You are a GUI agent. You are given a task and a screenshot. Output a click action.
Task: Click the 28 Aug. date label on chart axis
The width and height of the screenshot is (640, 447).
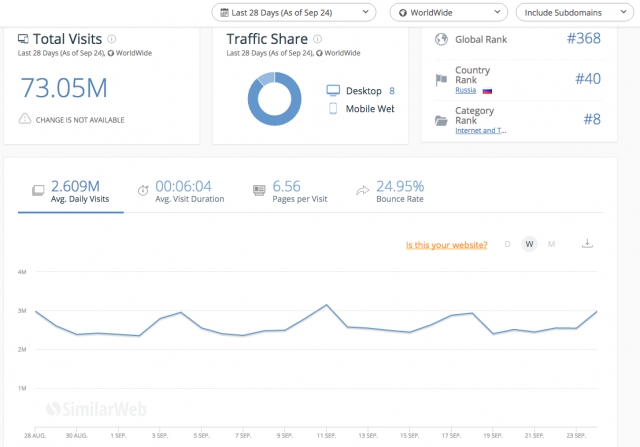pos(35,436)
